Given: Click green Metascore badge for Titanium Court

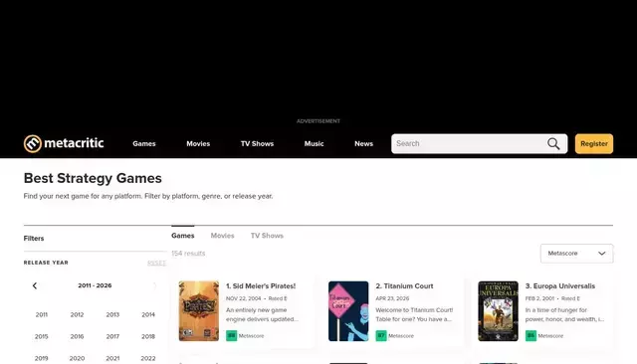Looking at the screenshot, I should coord(381,335).
